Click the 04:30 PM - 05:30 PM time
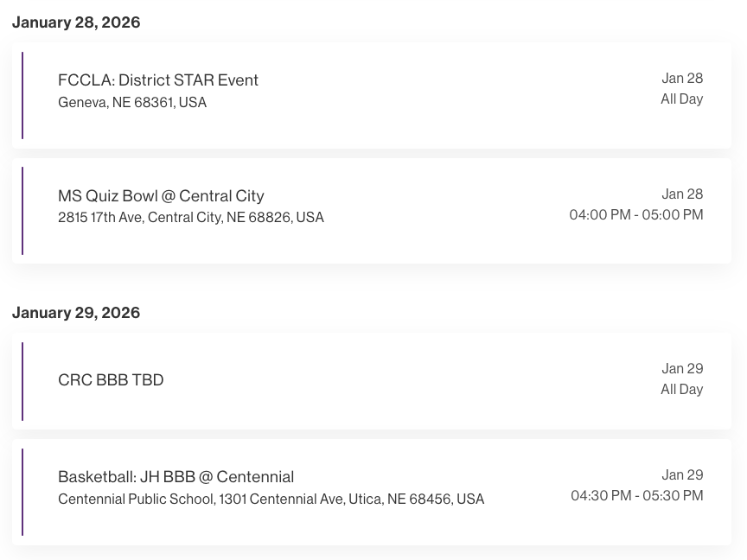Viewport: 747px width, 560px height. (x=637, y=495)
